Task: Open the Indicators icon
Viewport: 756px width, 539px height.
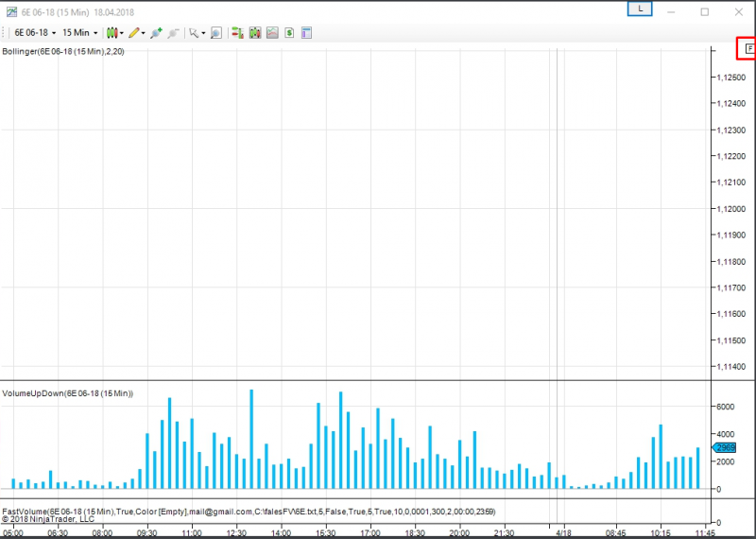Action: [x=272, y=32]
